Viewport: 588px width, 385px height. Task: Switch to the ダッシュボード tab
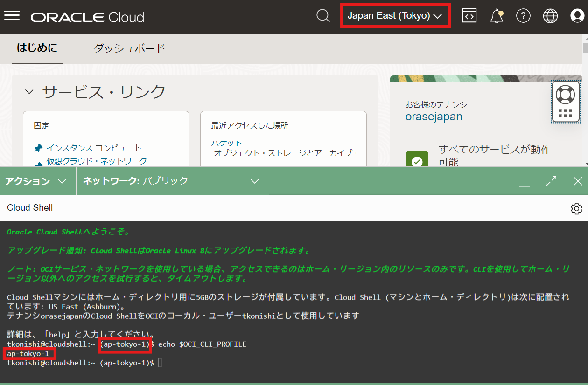pos(129,48)
